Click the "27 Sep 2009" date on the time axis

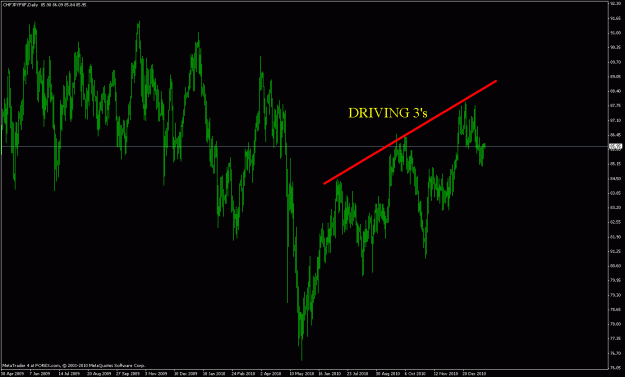pyautogui.click(x=128, y=373)
